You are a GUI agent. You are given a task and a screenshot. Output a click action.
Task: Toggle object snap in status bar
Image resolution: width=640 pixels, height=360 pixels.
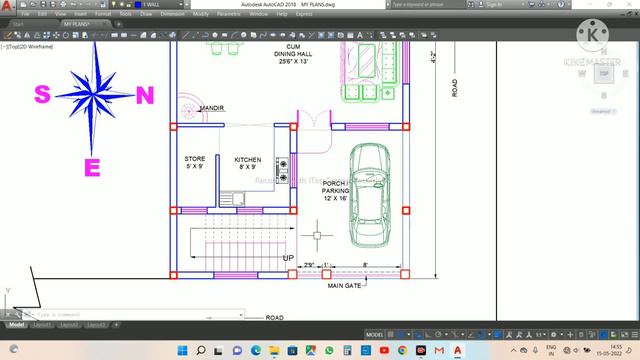pyautogui.click(x=481, y=335)
